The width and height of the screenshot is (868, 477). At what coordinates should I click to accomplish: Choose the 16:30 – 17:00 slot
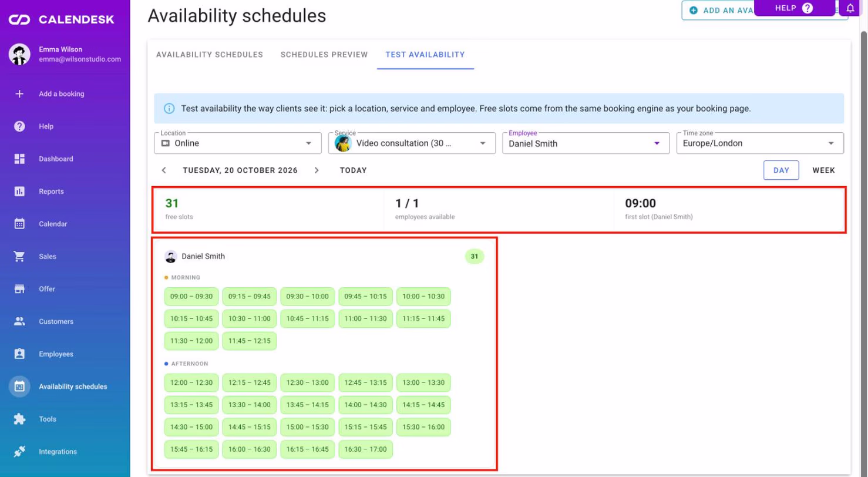pyautogui.click(x=366, y=449)
